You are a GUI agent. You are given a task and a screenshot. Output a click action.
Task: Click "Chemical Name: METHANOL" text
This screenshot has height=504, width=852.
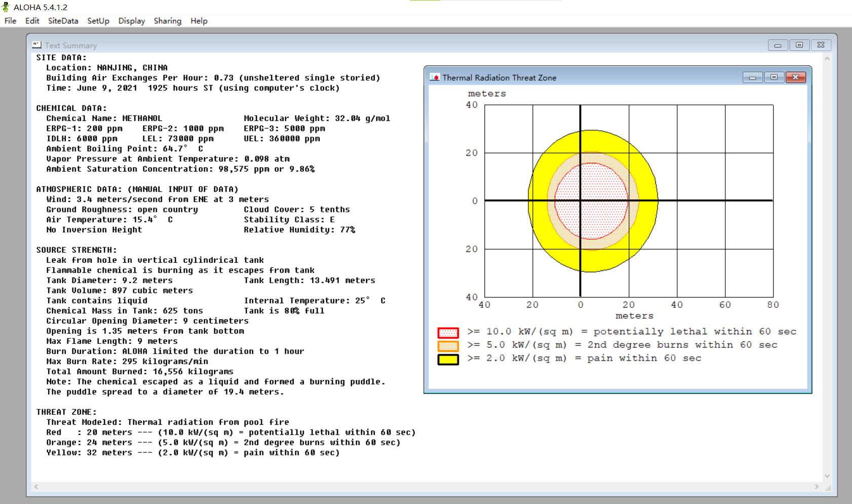[x=104, y=119]
